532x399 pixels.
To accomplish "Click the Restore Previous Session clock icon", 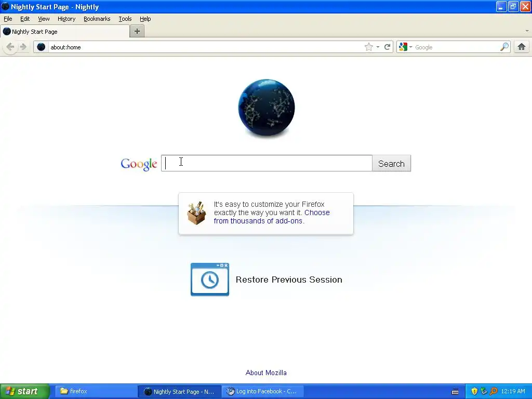I will click(x=210, y=279).
